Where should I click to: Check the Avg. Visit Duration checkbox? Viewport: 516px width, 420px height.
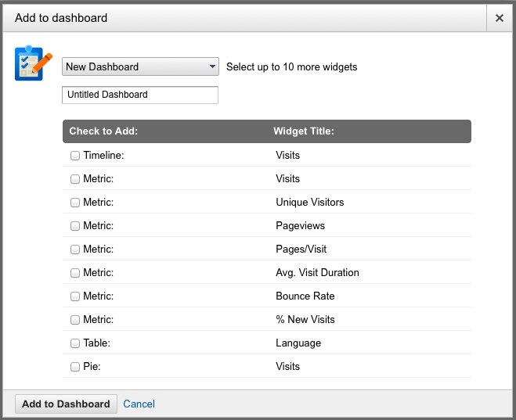[x=75, y=273]
